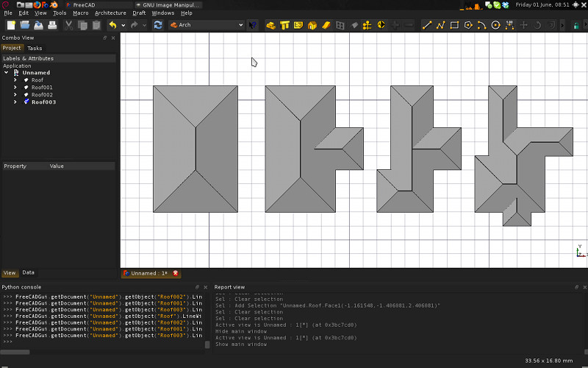Collapse the Unnamed document tree node
This screenshot has height=368, width=588.
[7, 73]
